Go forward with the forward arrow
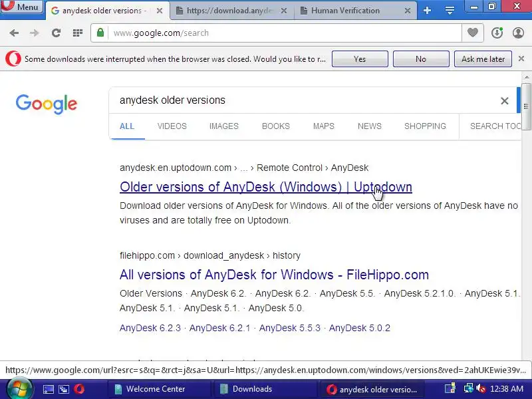532x399 pixels. pyautogui.click(x=35, y=33)
